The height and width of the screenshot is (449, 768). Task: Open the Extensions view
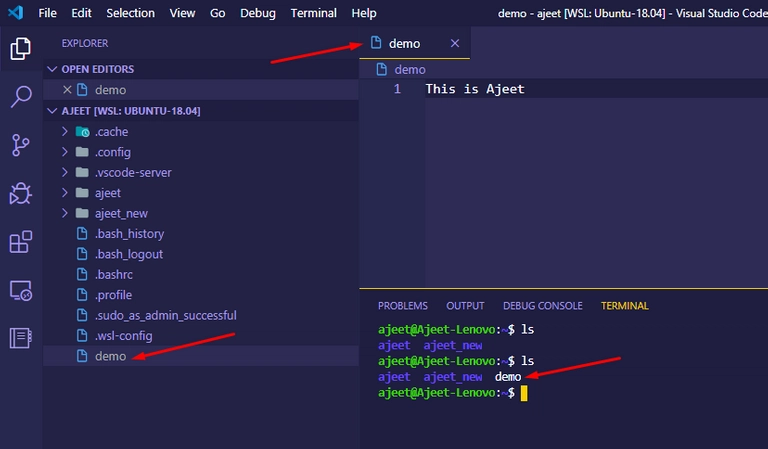pyautogui.click(x=21, y=241)
